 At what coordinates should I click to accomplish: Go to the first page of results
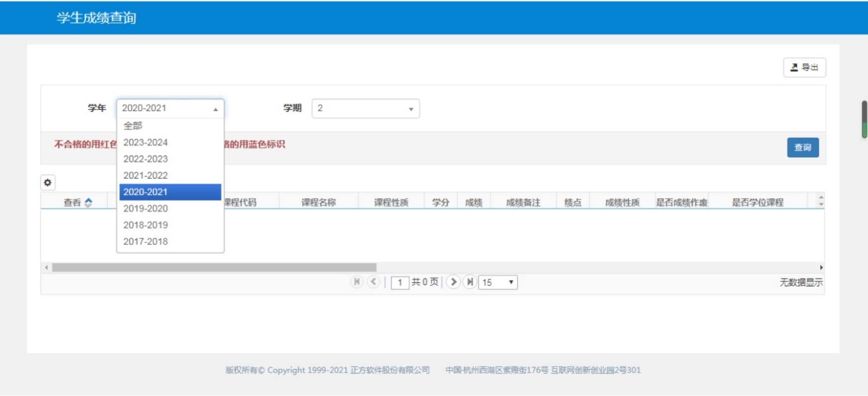(357, 282)
